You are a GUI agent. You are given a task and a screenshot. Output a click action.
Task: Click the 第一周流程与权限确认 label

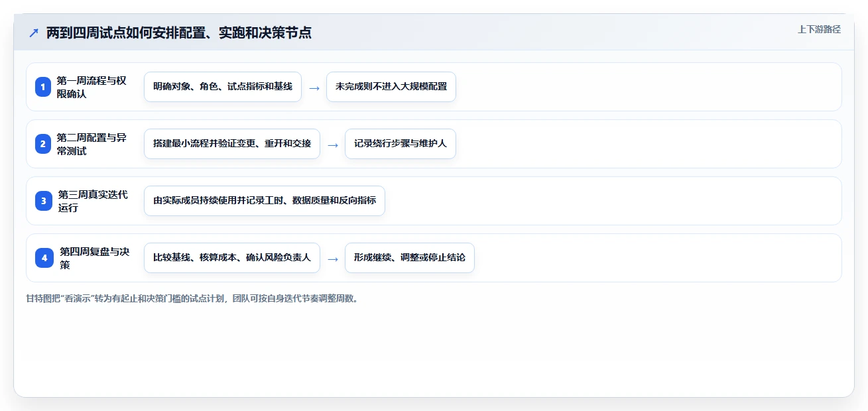92,87
